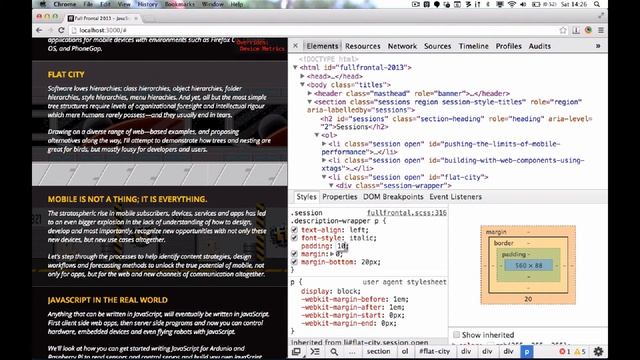
Task: Open the Apple menu
Action: [x=42, y=4]
